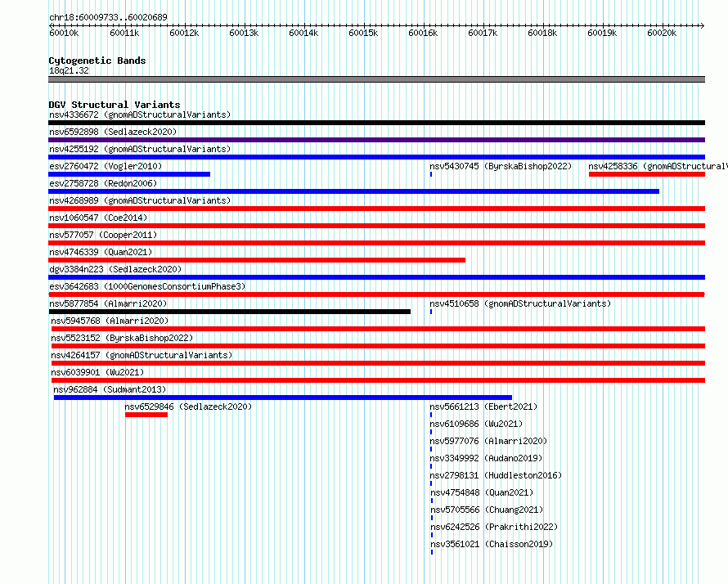Open the nsv3349992 (Audano2019) label
728x584 pixels.
tap(486, 458)
